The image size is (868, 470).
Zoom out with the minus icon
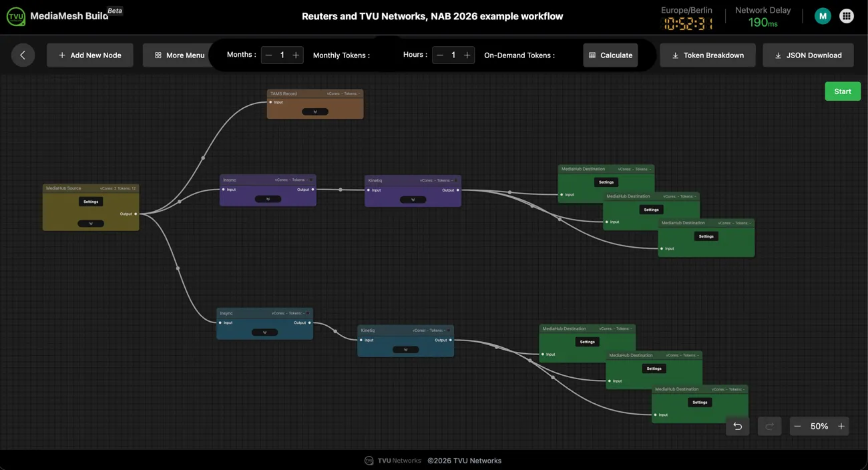[797, 427]
